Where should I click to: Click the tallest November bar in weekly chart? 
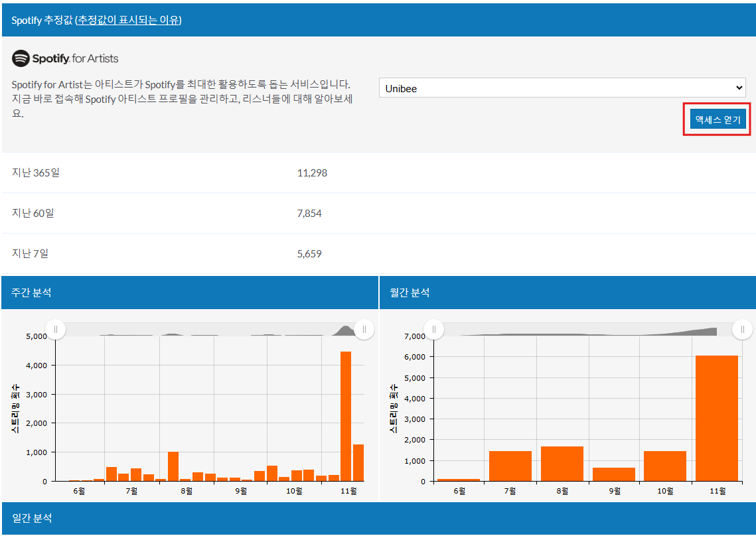click(346, 417)
